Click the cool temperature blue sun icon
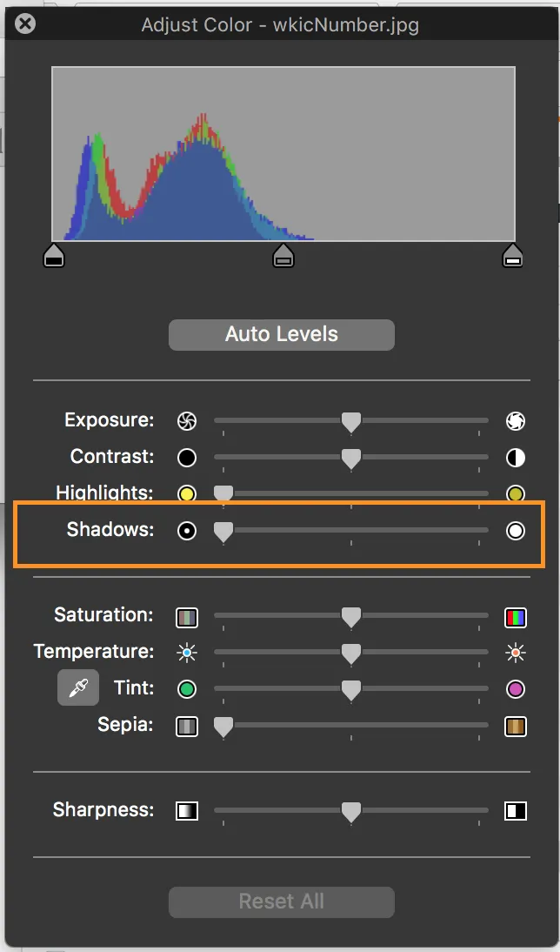Screen dimensions: 560x952 [187, 652]
